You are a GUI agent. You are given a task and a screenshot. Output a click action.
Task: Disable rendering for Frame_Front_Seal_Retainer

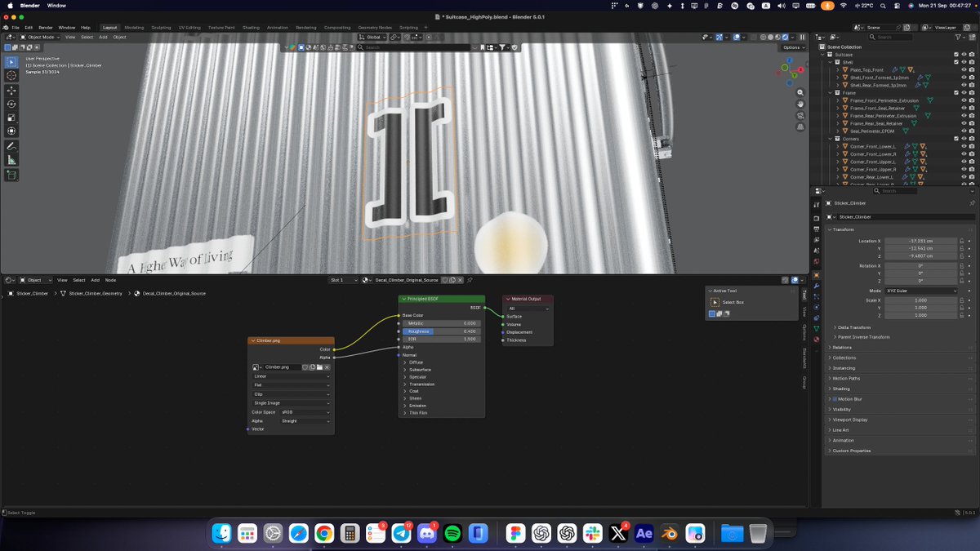(971, 109)
